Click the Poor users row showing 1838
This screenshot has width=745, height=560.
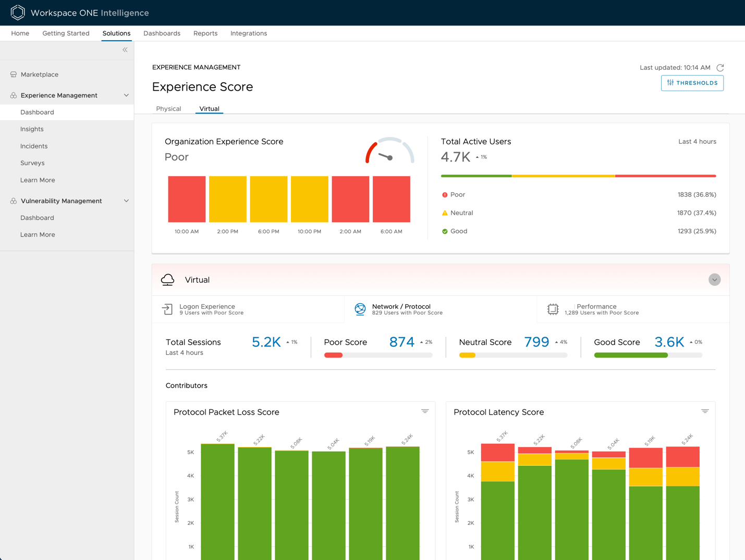(578, 195)
